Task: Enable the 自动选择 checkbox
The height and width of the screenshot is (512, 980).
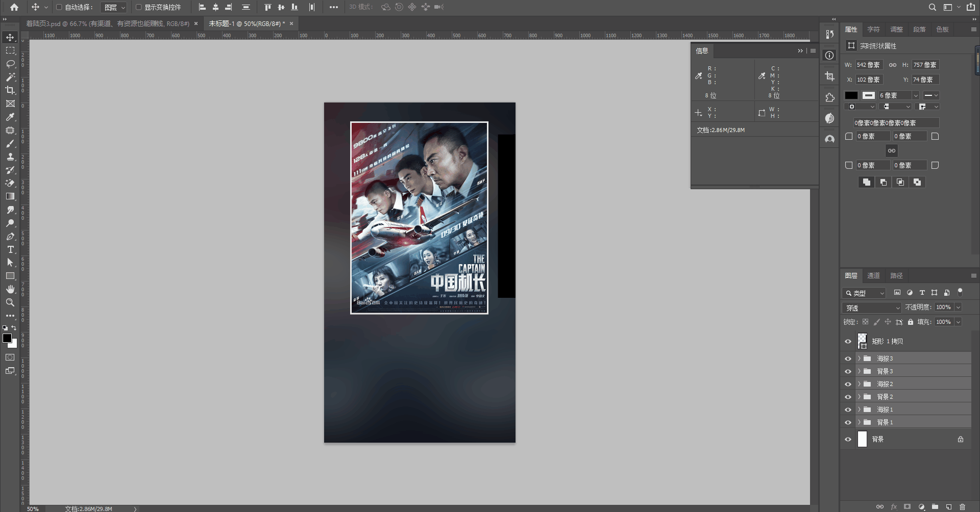Action: click(59, 7)
